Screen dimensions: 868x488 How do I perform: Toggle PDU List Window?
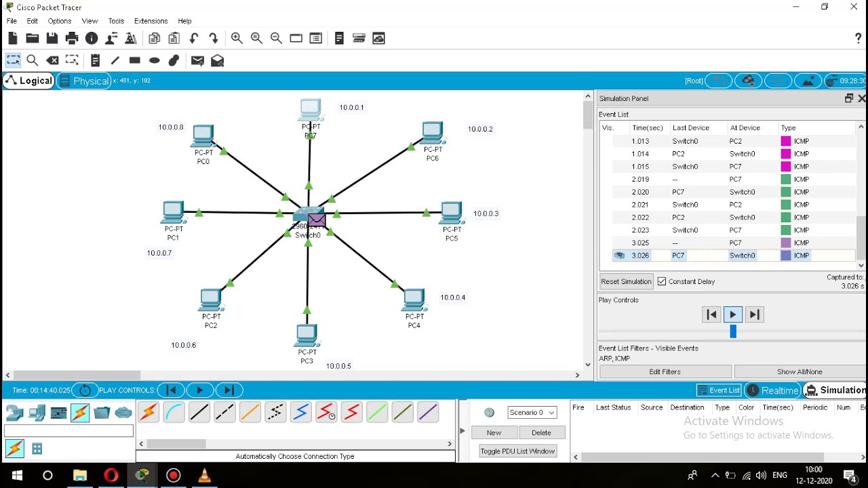click(x=517, y=451)
